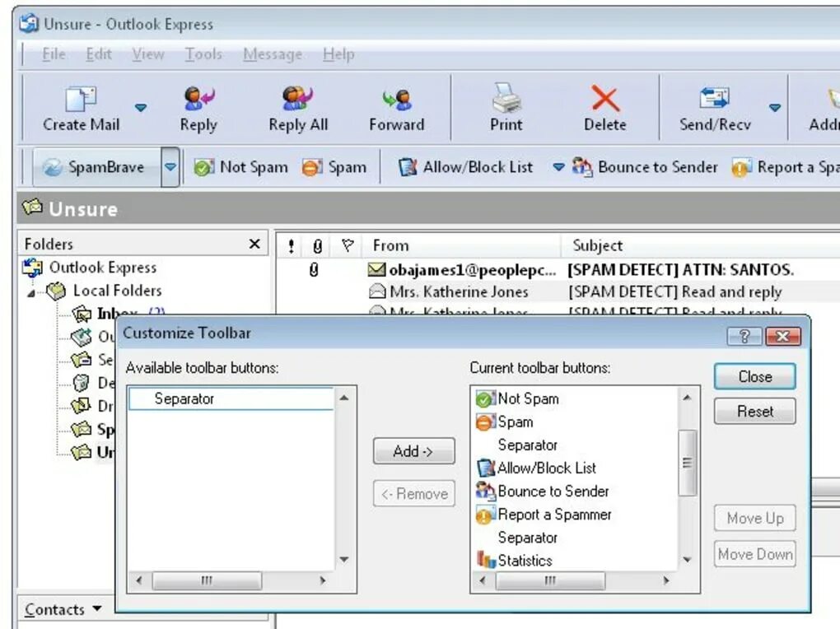This screenshot has width=840, height=629.
Task: Open the Message menu
Action: [273, 54]
